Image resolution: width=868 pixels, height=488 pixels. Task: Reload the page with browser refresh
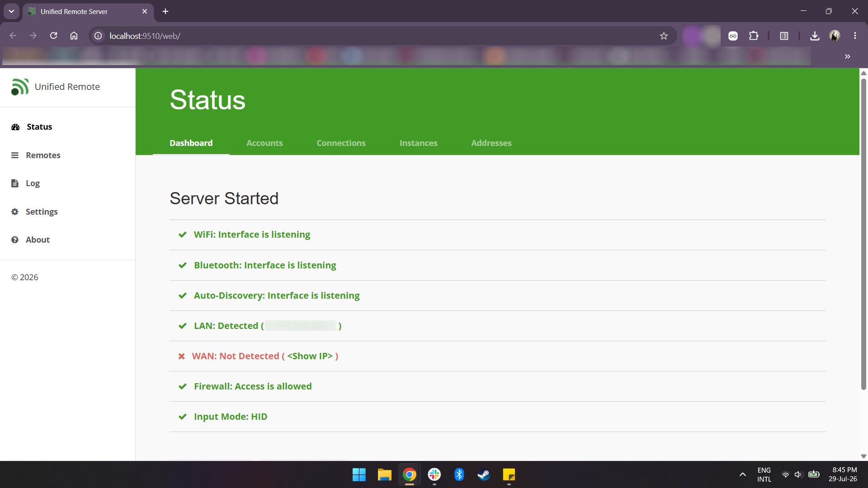pyautogui.click(x=53, y=36)
